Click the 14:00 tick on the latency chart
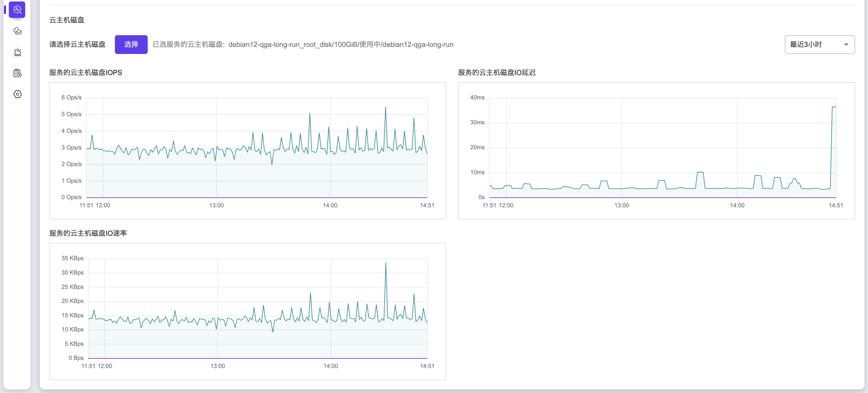This screenshot has width=868, height=393. 737,205
